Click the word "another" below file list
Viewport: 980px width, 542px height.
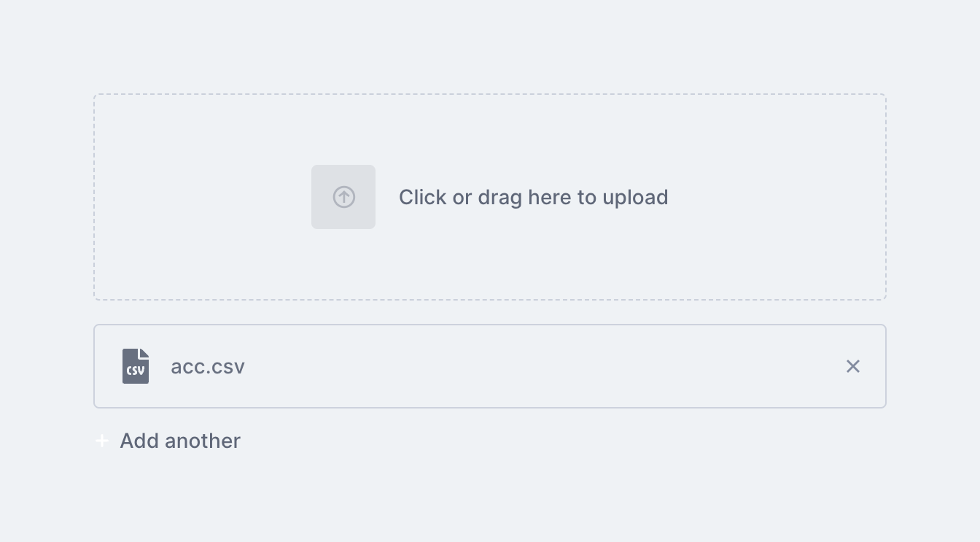[x=203, y=441]
